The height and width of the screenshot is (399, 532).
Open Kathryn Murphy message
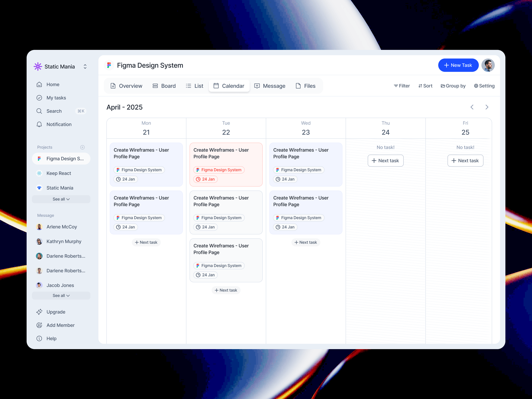coord(61,241)
